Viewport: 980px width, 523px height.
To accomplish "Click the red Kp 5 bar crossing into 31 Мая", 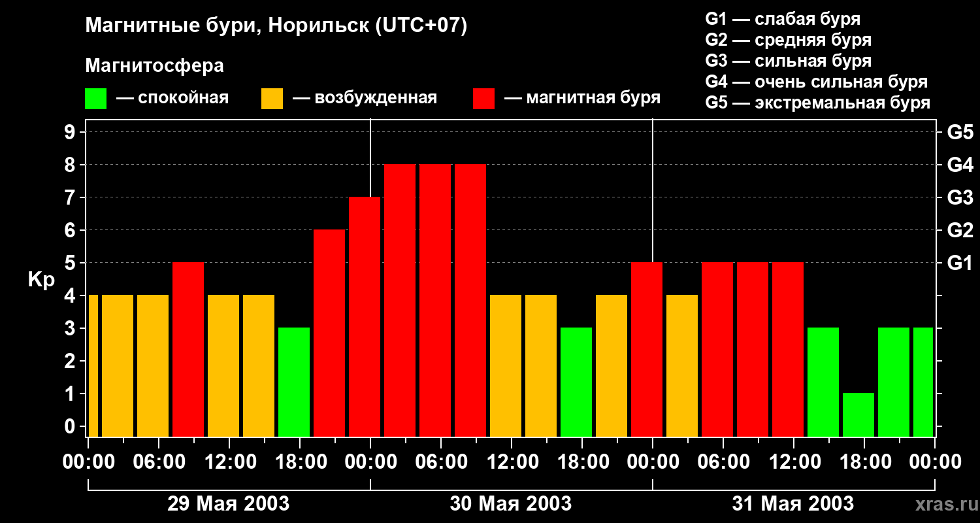I will click(x=647, y=349).
